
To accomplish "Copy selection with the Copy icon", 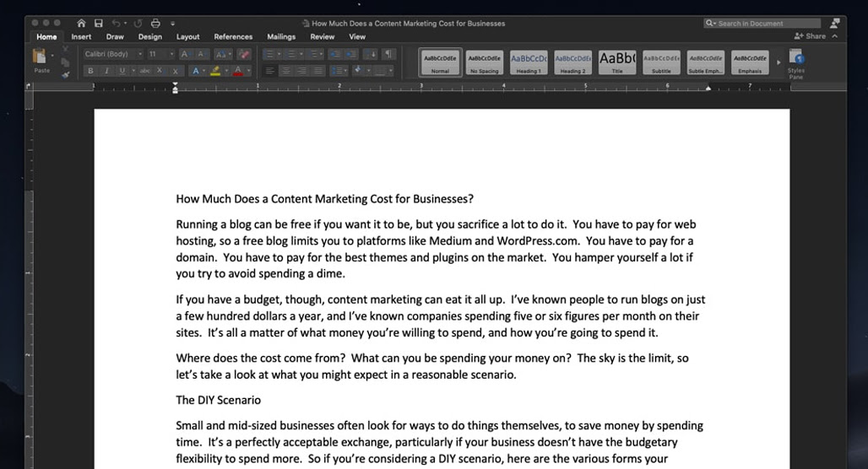I will point(65,62).
